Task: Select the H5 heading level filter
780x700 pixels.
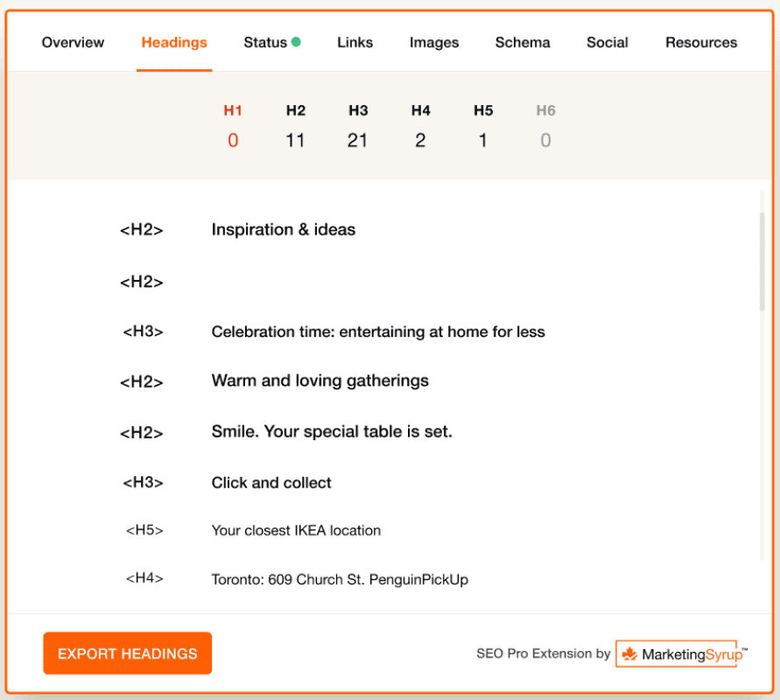Action: 483,125
